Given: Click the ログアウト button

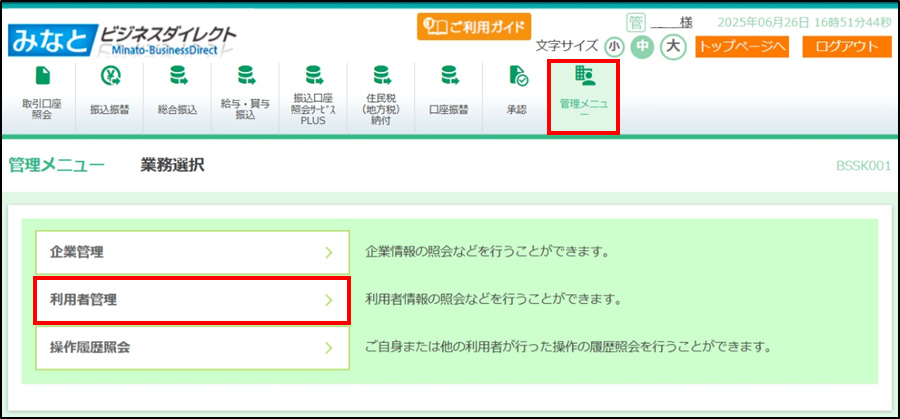Looking at the screenshot, I should point(847,46).
